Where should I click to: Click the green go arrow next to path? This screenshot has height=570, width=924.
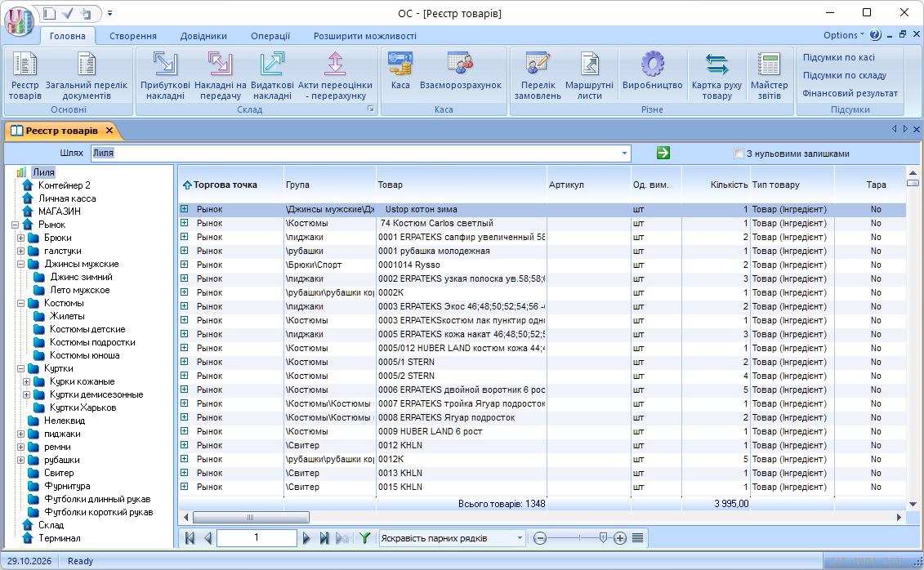(663, 153)
